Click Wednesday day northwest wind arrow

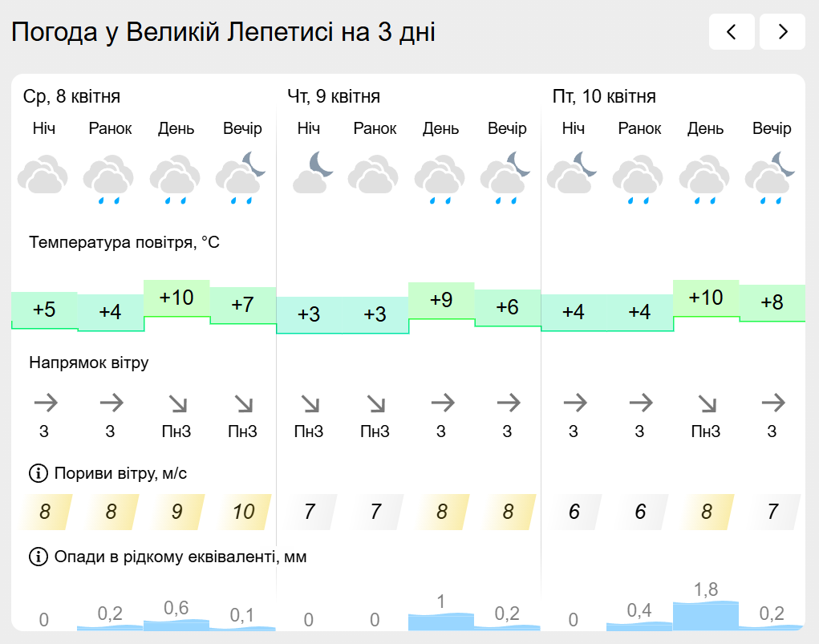[176, 403]
